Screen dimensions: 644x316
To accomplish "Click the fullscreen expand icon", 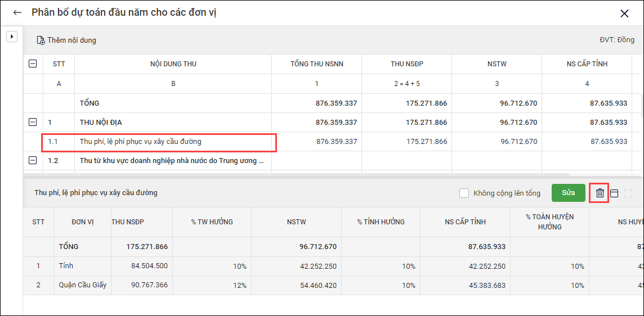I will pyautogui.click(x=628, y=193).
